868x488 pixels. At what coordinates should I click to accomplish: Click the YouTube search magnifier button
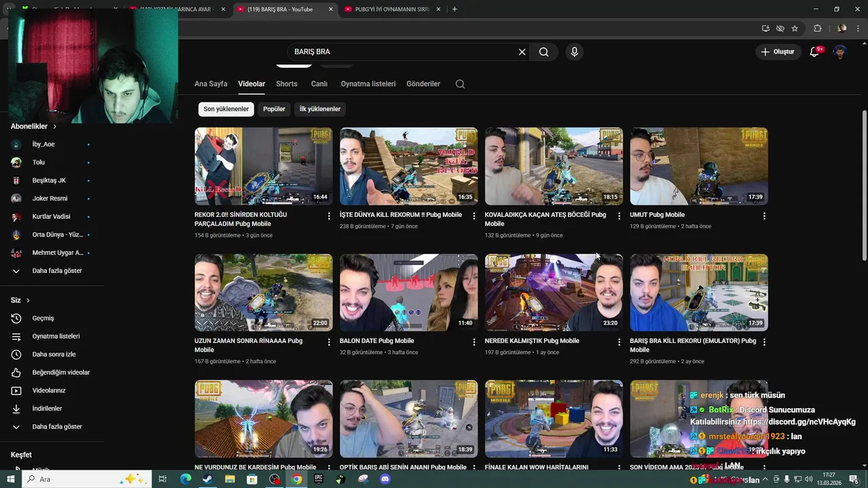(x=544, y=52)
